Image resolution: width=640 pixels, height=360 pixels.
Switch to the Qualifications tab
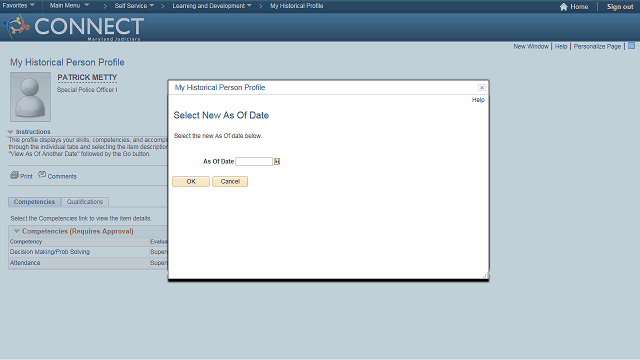coord(85,202)
